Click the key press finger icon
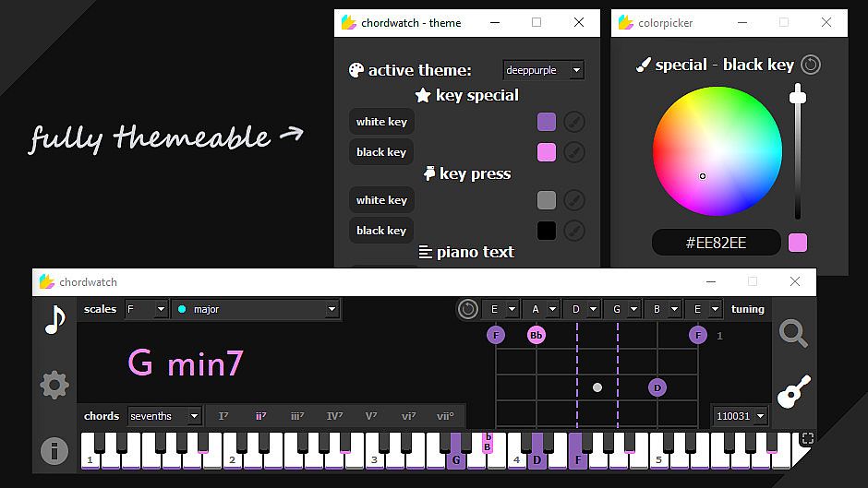 pyautogui.click(x=429, y=173)
